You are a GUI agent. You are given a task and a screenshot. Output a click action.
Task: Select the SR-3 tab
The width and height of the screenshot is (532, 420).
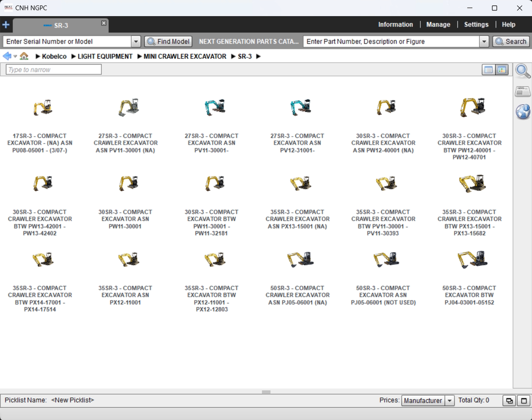(61, 25)
